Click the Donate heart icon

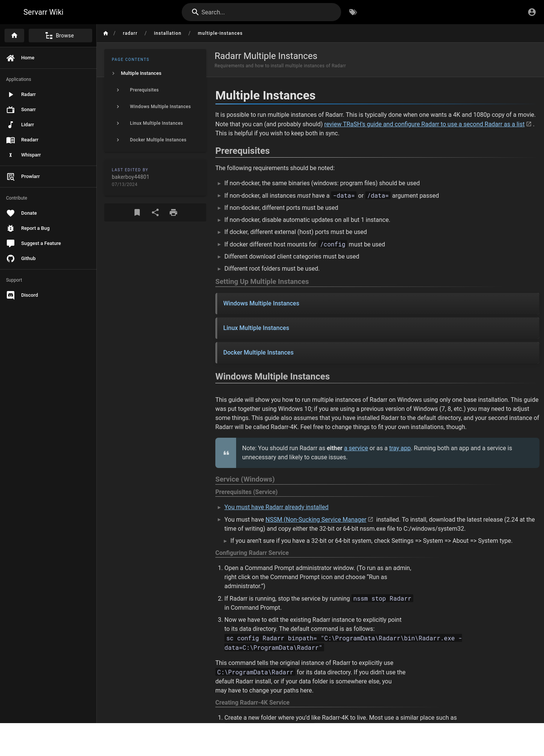click(11, 213)
